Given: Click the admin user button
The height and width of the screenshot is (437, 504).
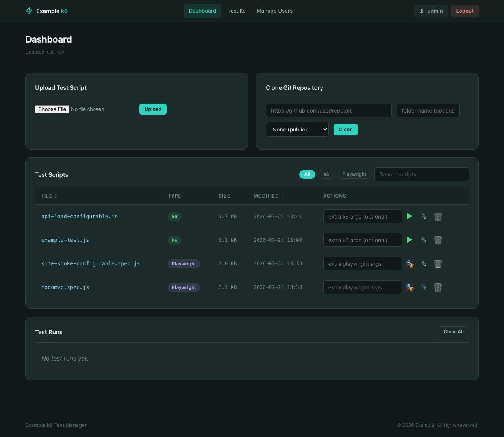Looking at the screenshot, I should click(431, 11).
